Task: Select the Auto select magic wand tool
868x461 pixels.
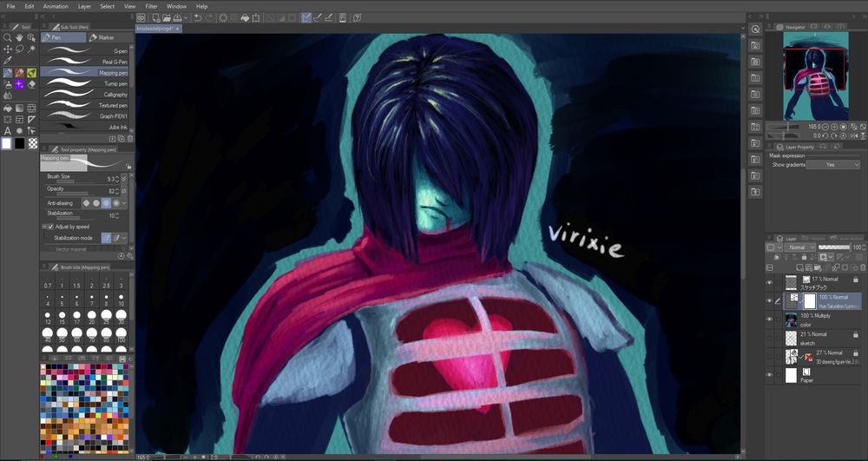Action: click(31, 49)
